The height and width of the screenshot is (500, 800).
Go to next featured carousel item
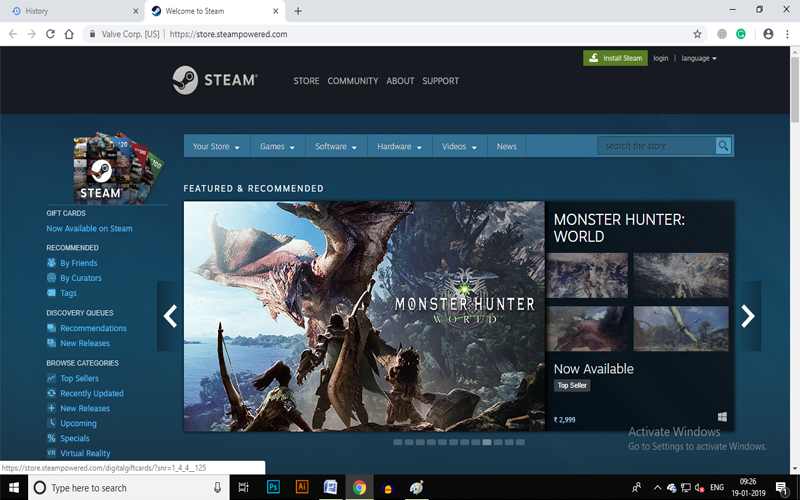tap(747, 316)
